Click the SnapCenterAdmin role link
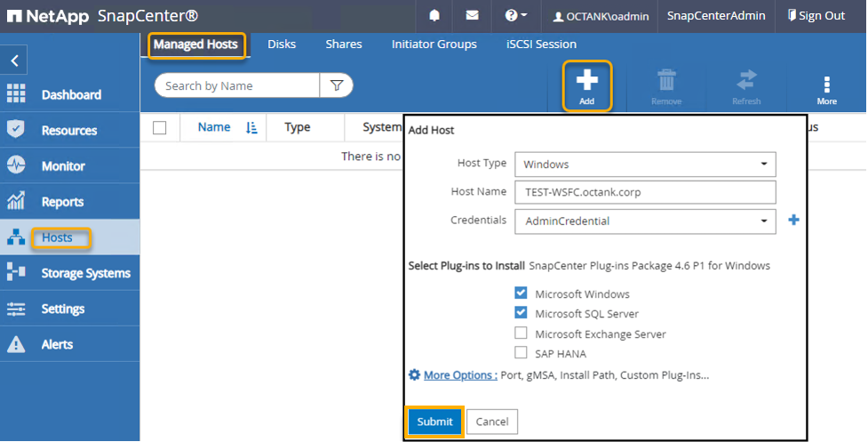 click(x=716, y=15)
